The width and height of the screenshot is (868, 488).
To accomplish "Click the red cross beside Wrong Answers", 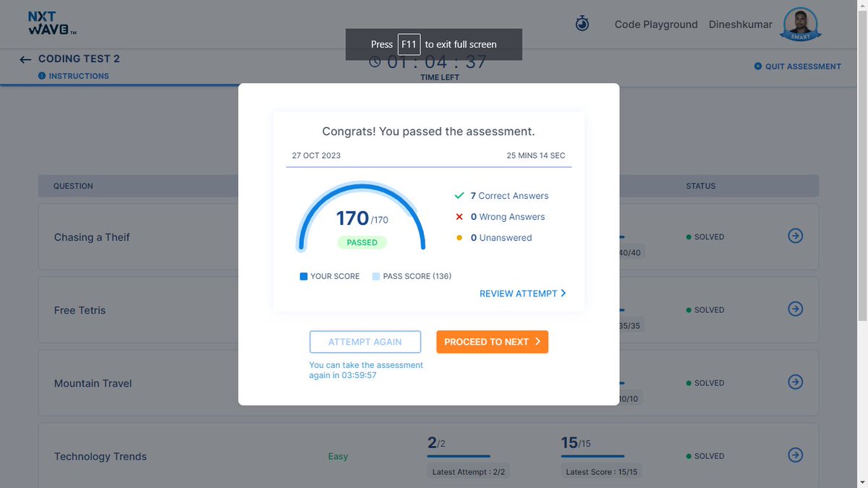I will (x=459, y=217).
